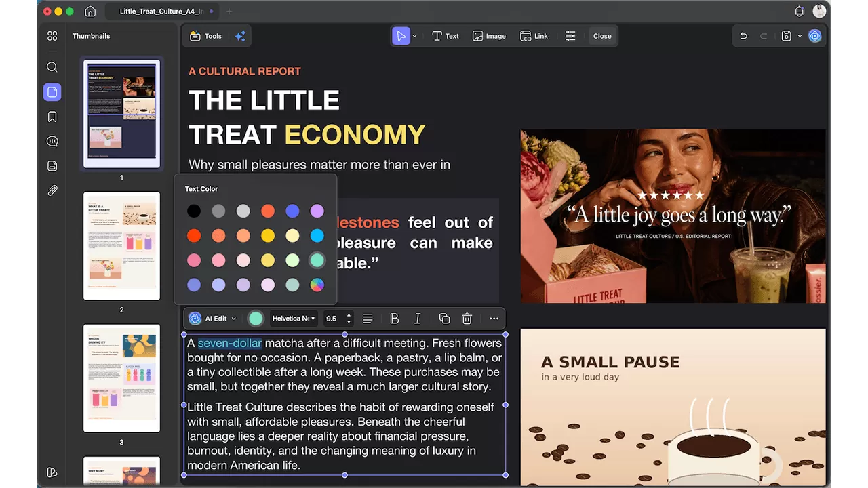
Task: Open the Bookmarks panel icon
Action: click(x=52, y=117)
